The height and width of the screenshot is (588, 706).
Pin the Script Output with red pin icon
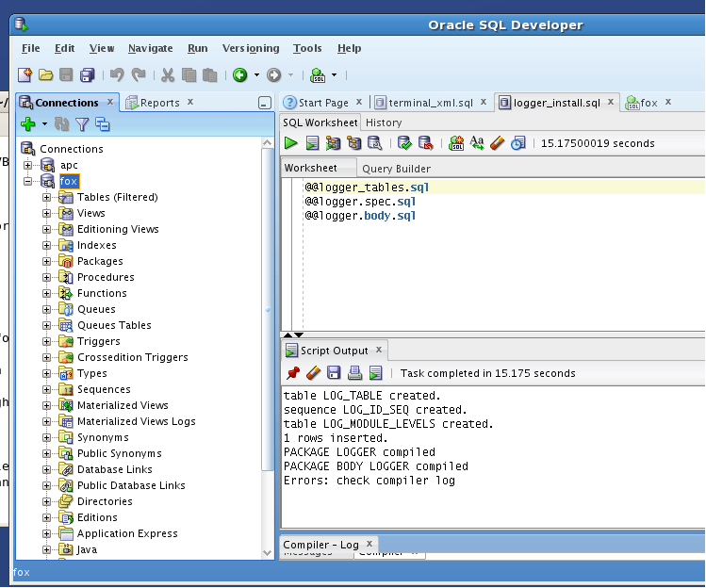[x=293, y=373]
